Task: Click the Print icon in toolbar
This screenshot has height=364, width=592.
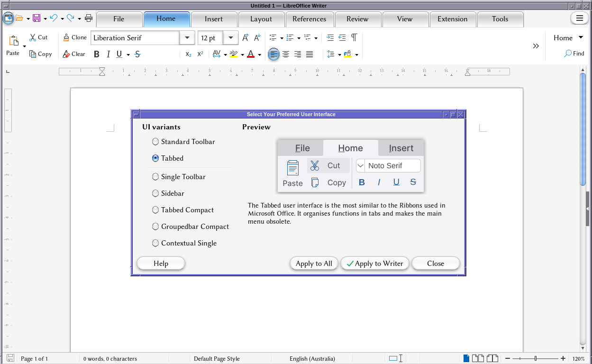Action: tap(89, 18)
